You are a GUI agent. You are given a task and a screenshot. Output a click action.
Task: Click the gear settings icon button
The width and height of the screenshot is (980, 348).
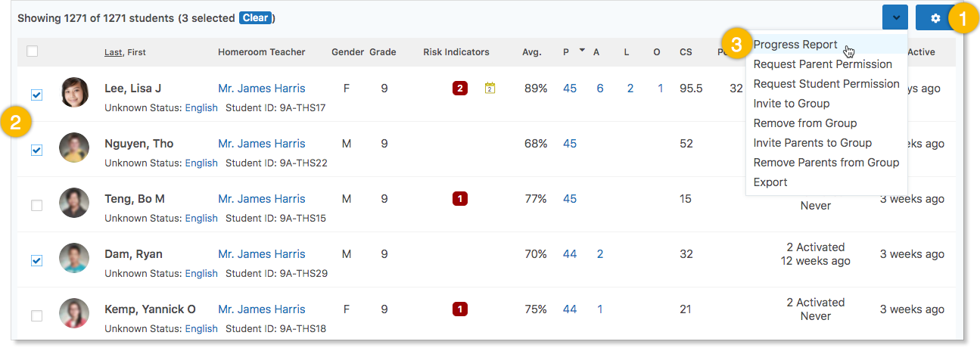pos(935,17)
